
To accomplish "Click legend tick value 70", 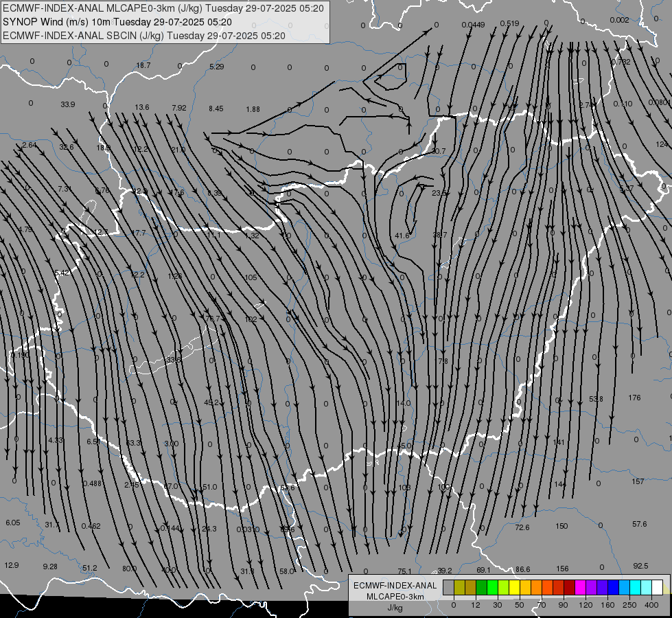I will tap(542, 605).
